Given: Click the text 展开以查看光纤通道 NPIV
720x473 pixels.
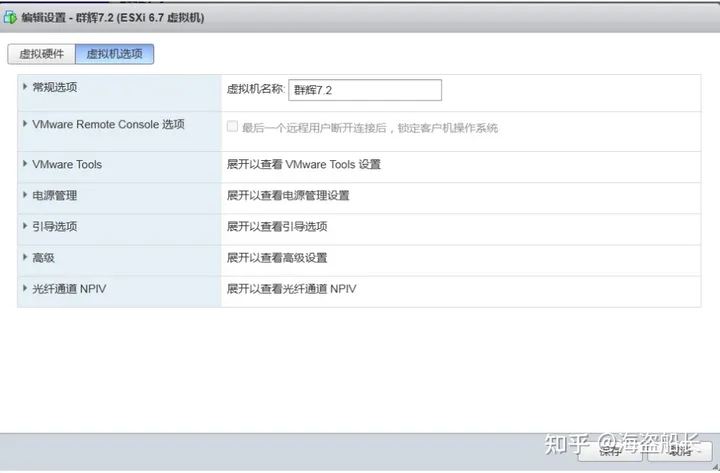Looking at the screenshot, I should click(x=292, y=289).
